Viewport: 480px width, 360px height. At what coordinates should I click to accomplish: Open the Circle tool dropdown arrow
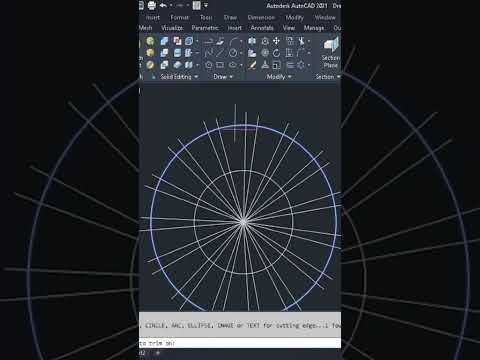pos(241,53)
